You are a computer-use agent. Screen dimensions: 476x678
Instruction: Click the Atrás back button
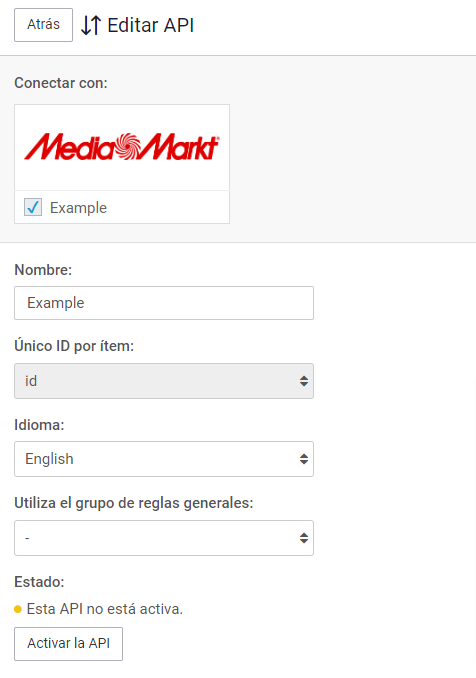coord(43,25)
